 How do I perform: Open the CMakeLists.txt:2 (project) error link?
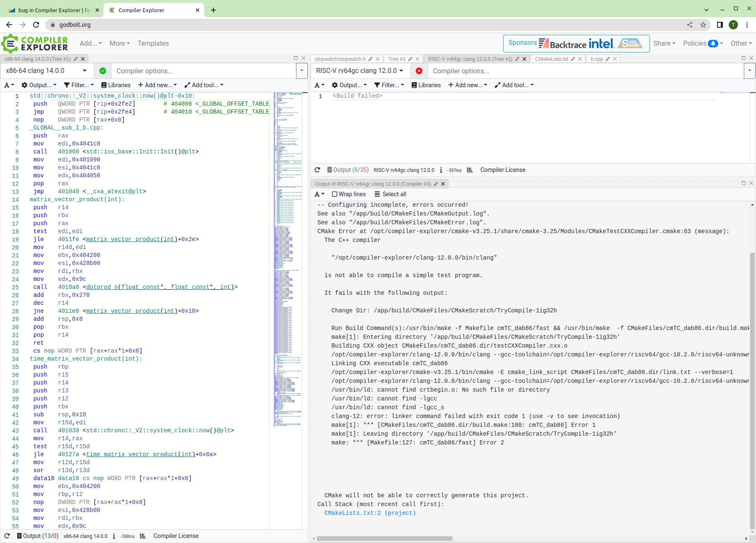369,513
